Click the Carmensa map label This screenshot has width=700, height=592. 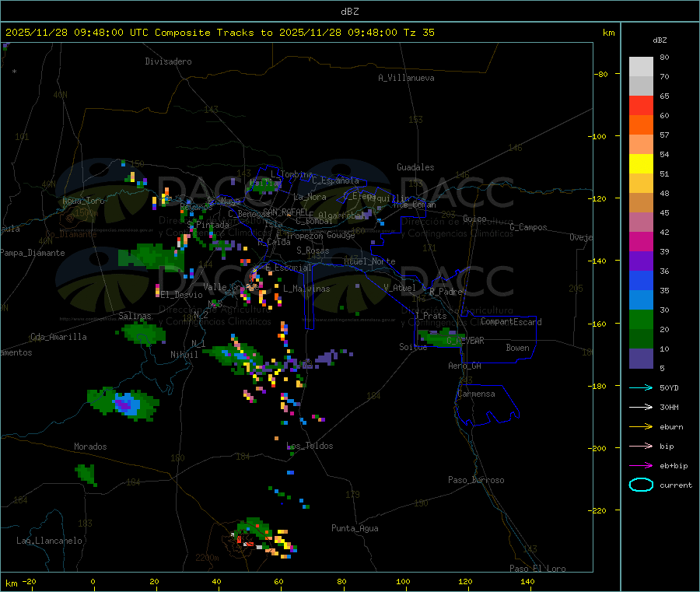pyautogui.click(x=476, y=394)
